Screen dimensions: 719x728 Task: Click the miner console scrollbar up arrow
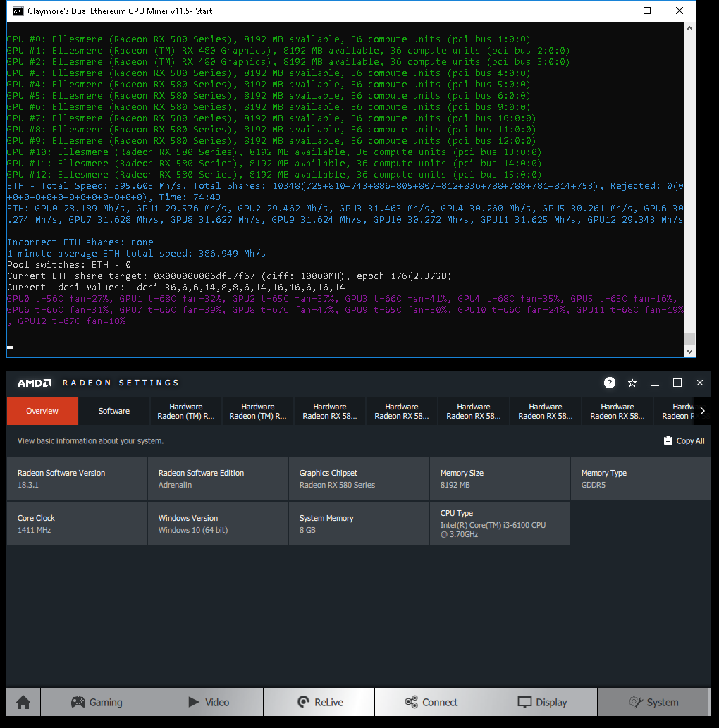tap(689, 28)
